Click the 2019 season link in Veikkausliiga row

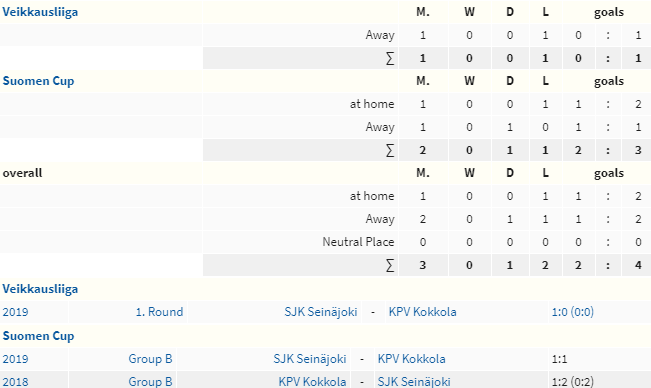(x=15, y=312)
